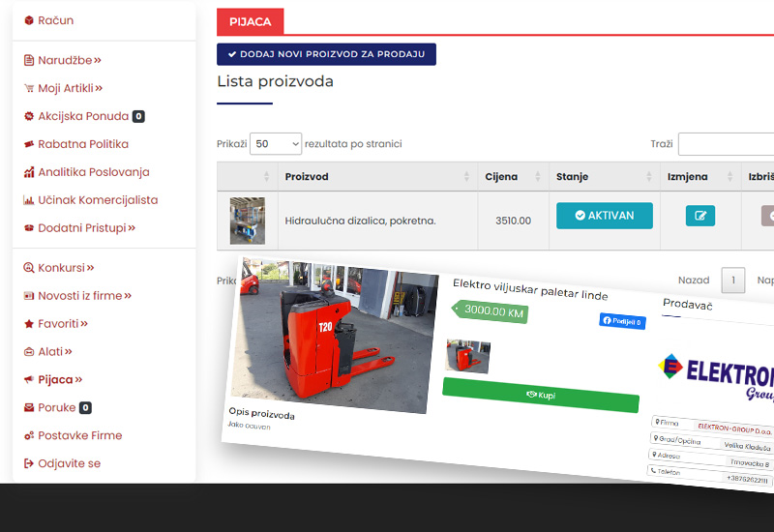
Task: Click the Pijaca megaphone icon
Action: (x=29, y=379)
